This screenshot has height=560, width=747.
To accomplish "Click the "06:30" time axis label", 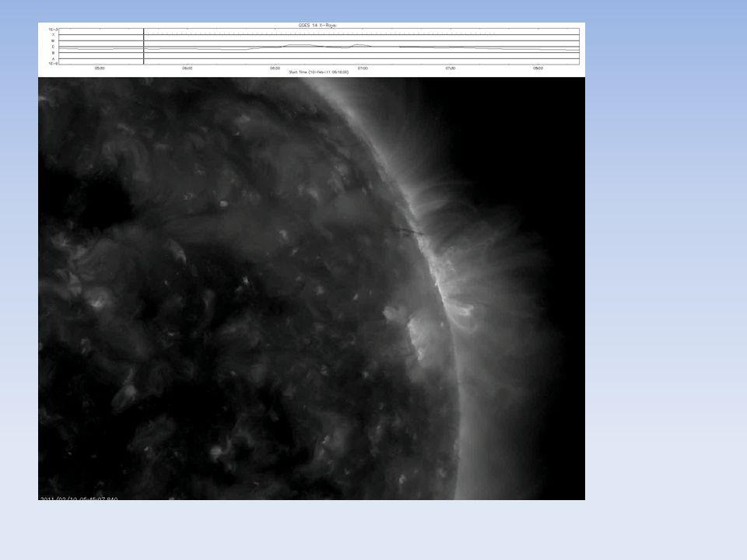I will [x=275, y=68].
